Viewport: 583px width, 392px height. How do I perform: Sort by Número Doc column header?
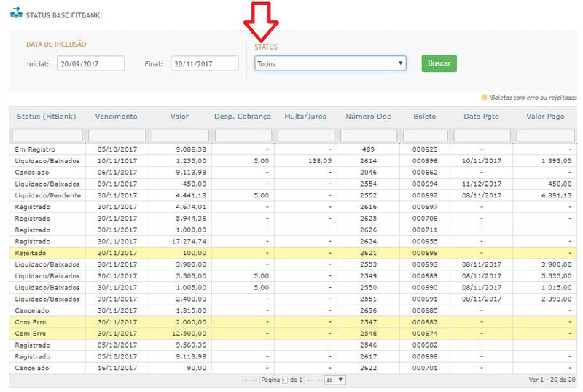tap(368, 116)
